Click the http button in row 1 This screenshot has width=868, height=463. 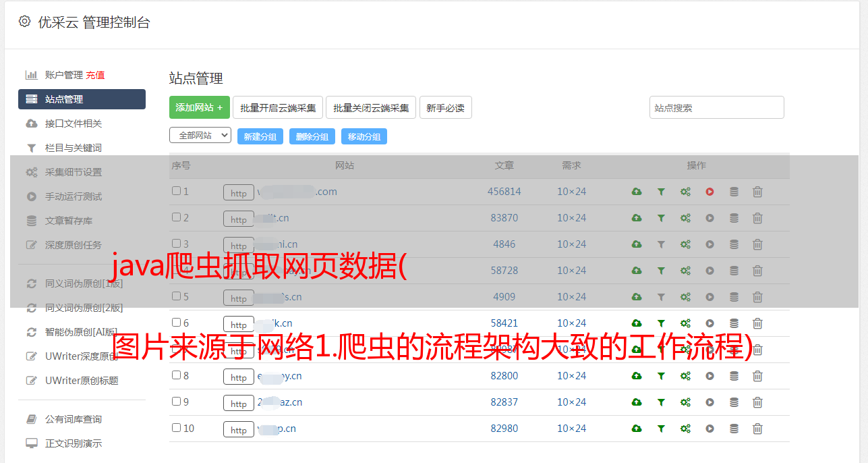[239, 193]
